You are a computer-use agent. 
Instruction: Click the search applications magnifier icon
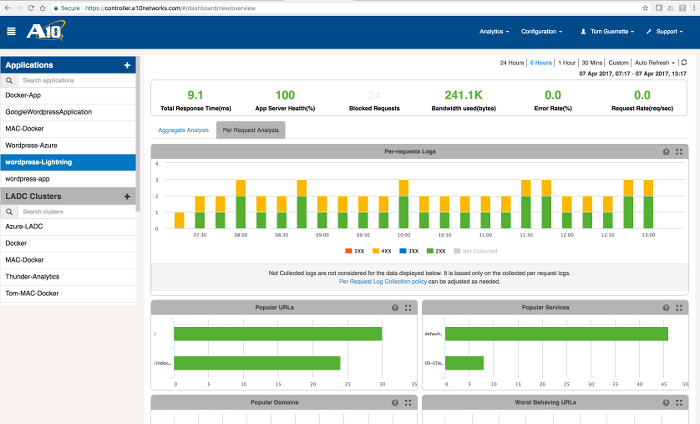[x=9, y=80]
